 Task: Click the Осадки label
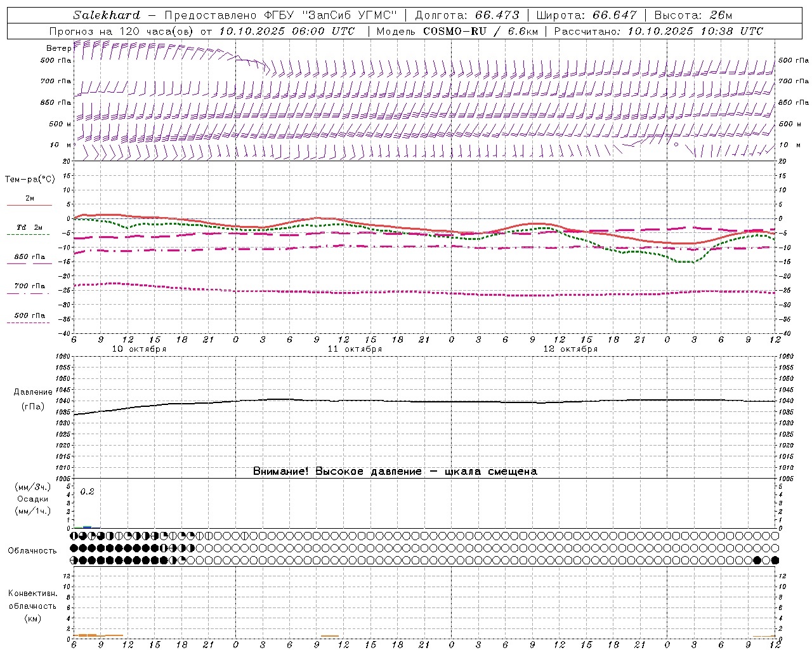(32, 499)
